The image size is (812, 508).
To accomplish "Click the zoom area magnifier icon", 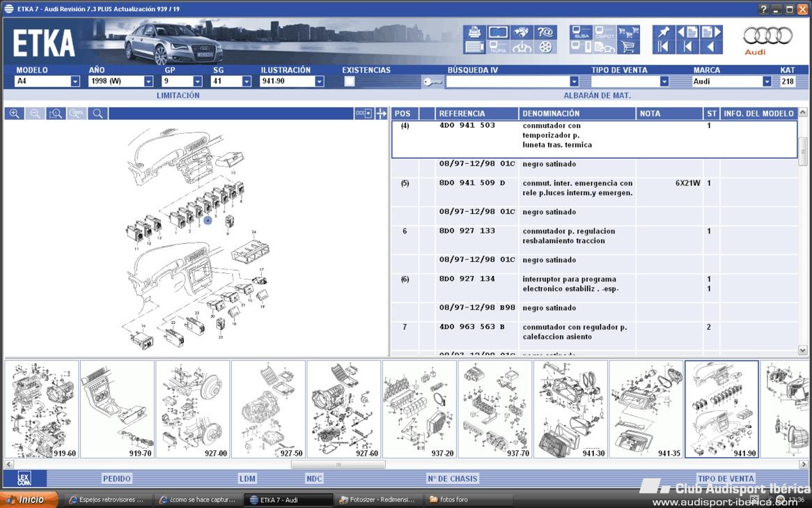I will 56,114.
